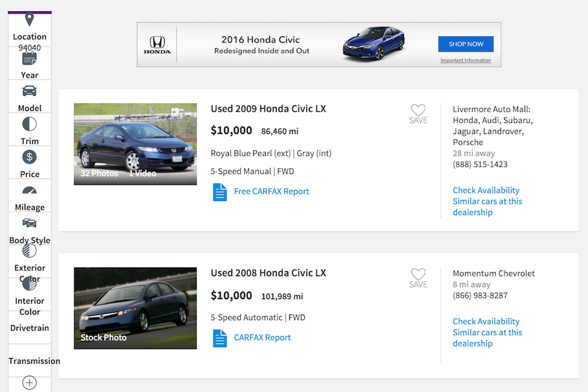Open the Trim filter half-circle icon
This screenshot has height=392, width=588.
click(x=29, y=124)
